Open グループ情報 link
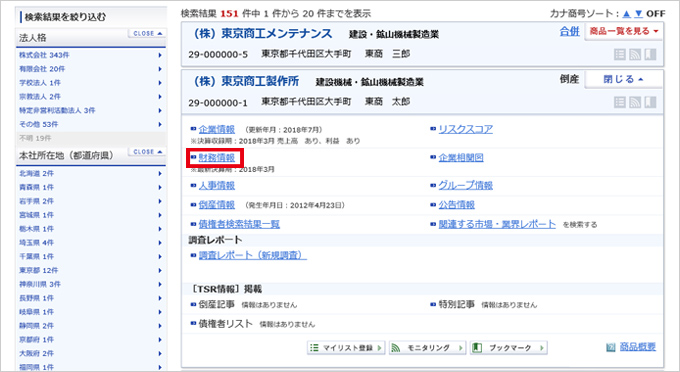The height and width of the screenshot is (372, 680). pyautogui.click(x=466, y=186)
